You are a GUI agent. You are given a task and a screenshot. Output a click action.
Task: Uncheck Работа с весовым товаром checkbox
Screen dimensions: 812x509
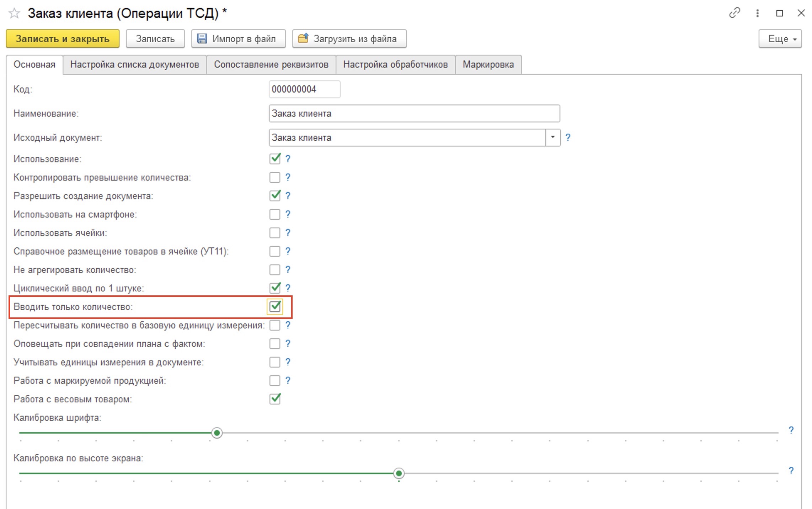point(275,399)
